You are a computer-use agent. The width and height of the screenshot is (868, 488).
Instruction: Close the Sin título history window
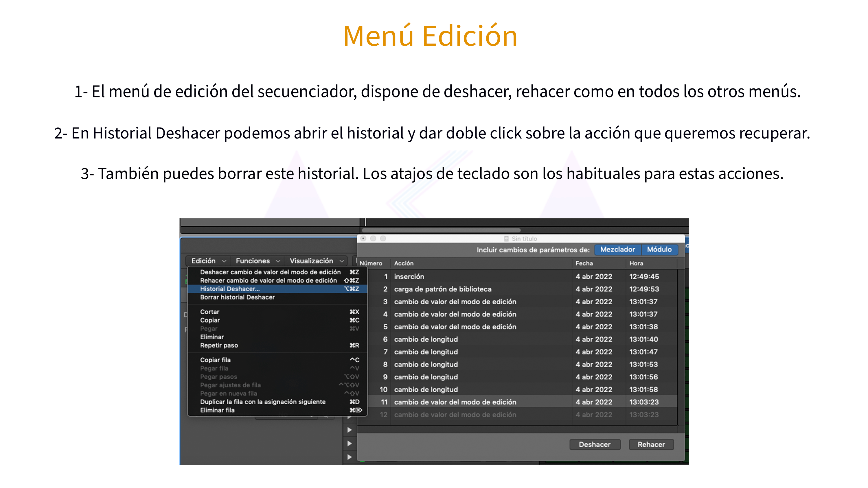pos(363,239)
